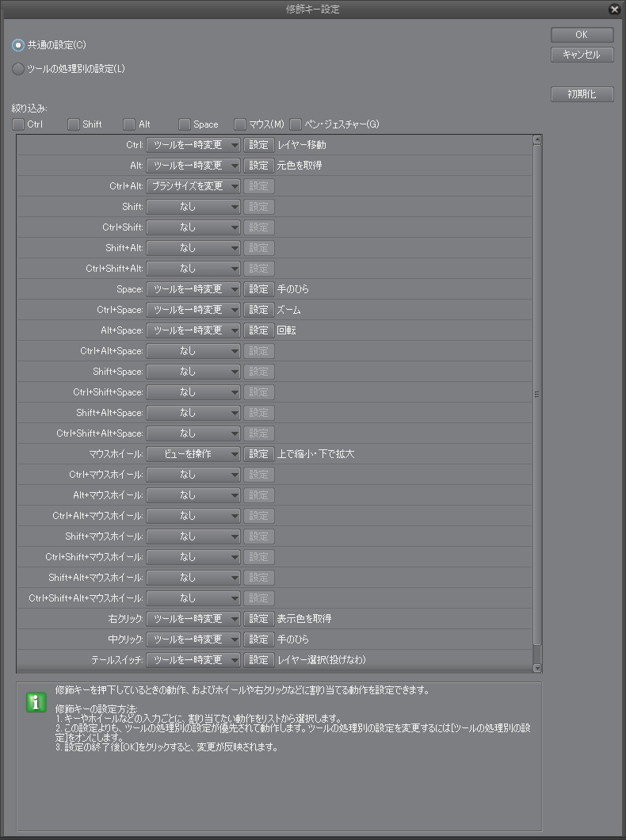Click the ズーム text in Ctrl+Space row
The width and height of the screenshot is (626, 840).
[x=288, y=310]
